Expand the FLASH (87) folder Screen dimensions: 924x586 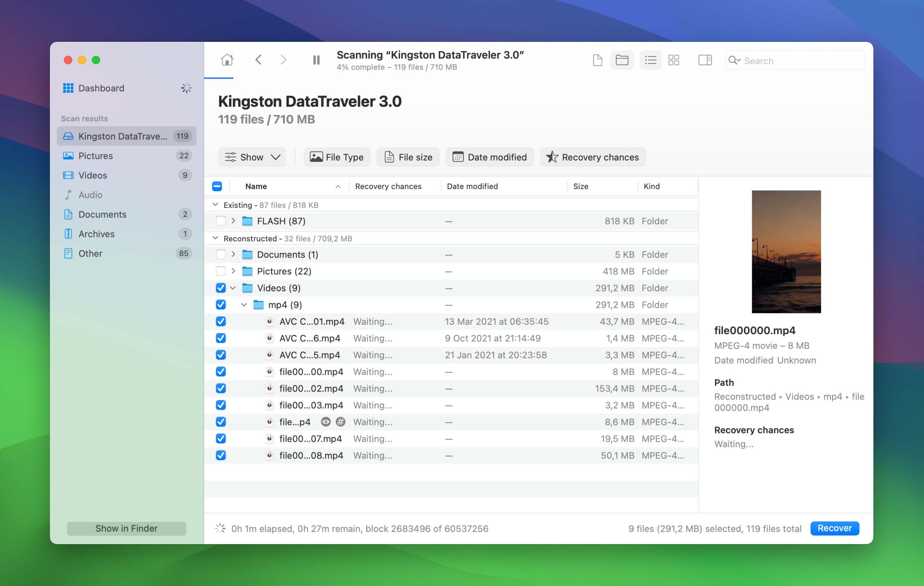coord(234,221)
